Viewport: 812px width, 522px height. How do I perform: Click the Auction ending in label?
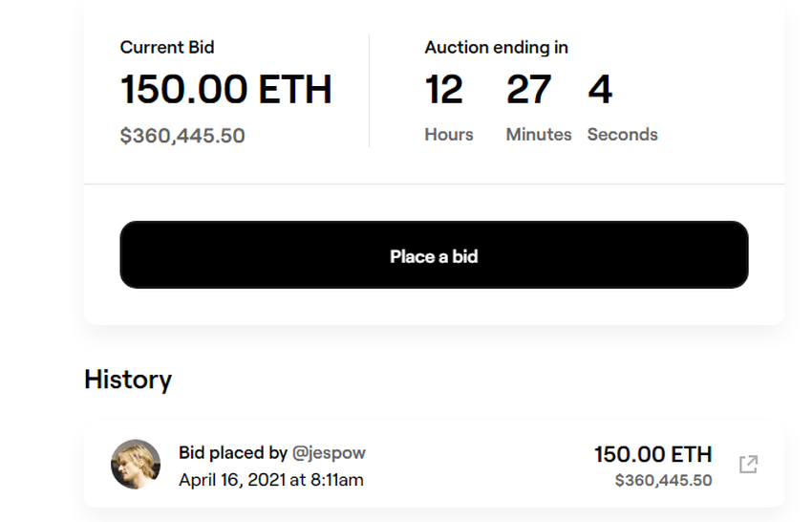[x=496, y=47]
